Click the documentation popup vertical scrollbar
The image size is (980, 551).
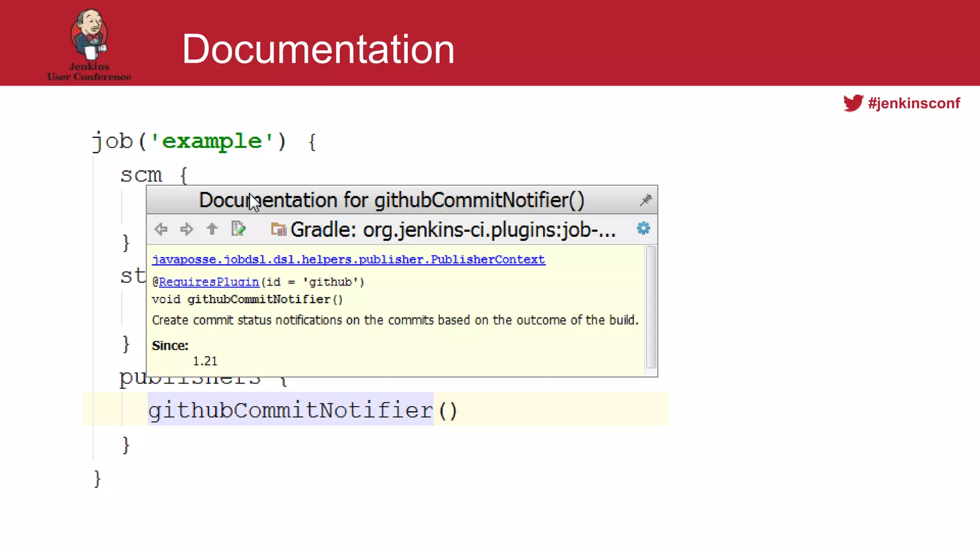[x=651, y=307]
